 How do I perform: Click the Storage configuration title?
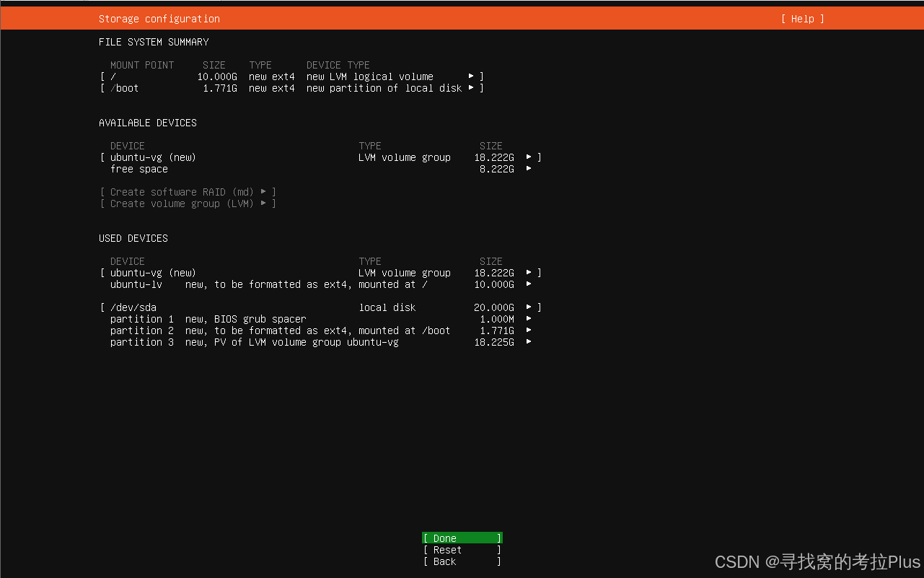click(x=159, y=19)
